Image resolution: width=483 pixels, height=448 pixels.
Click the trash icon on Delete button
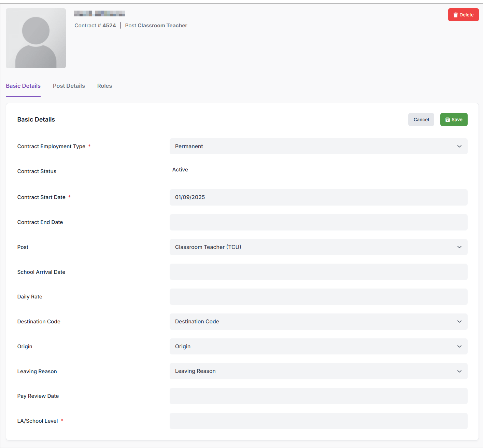click(x=455, y=15)
